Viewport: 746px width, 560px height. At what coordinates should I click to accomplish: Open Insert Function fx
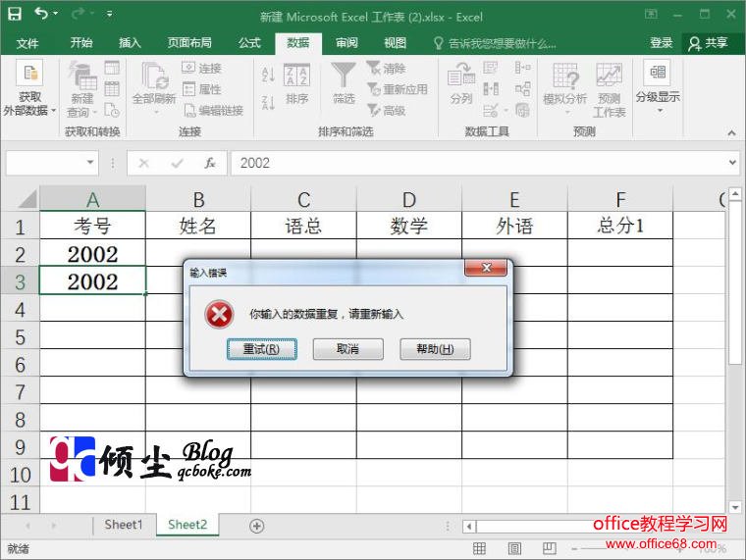[x=210, y=164]
